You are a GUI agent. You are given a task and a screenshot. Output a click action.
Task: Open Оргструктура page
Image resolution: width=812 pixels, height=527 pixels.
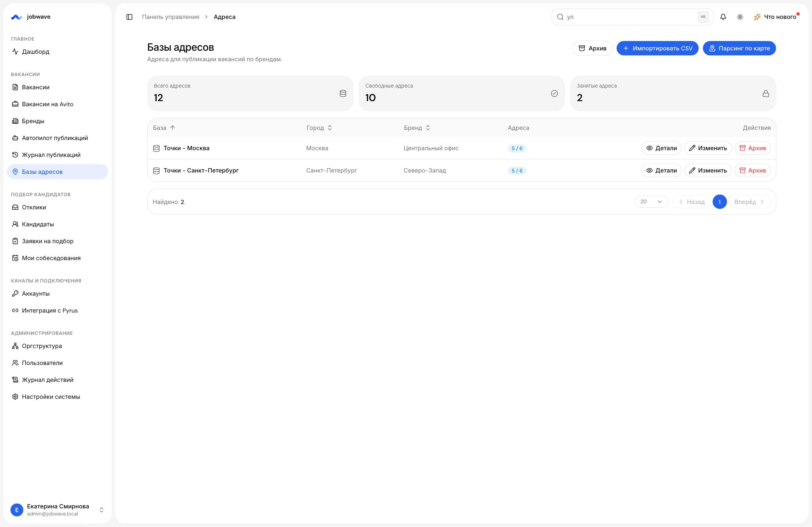click(x=57, y=346)
